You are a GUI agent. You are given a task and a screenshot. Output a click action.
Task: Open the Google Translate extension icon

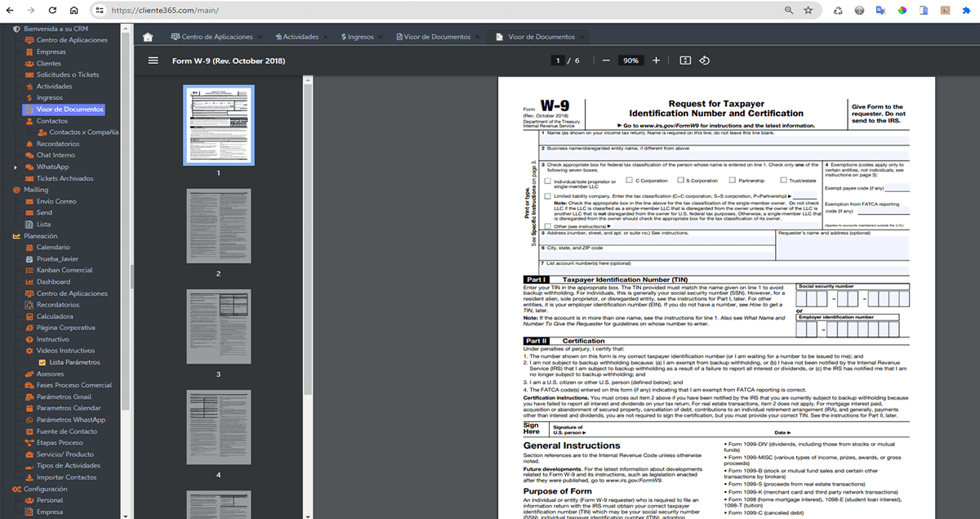880,11
